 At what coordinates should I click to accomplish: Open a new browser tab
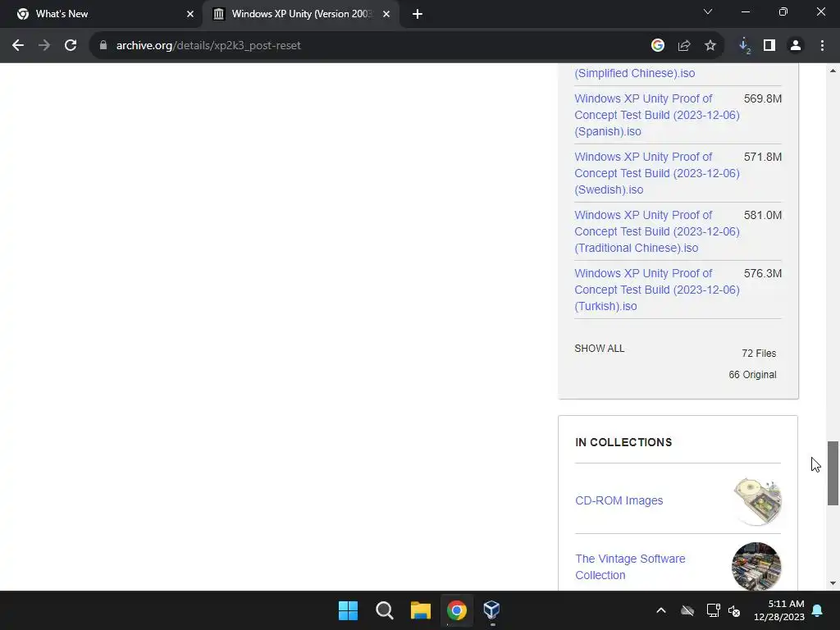point(418,14)
